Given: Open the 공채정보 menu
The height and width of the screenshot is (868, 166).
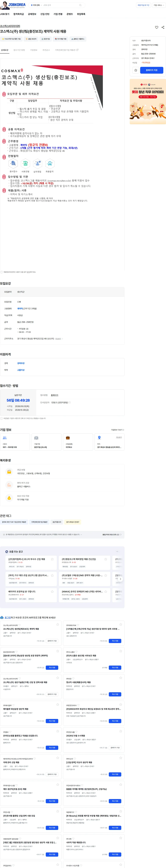Looking at the screenshot, I should pos(32,14).
